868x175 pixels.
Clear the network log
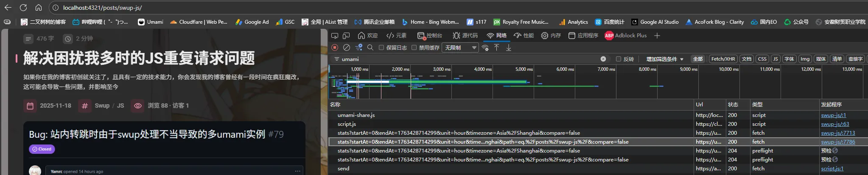pyautogui.click(x=347, y=47)
